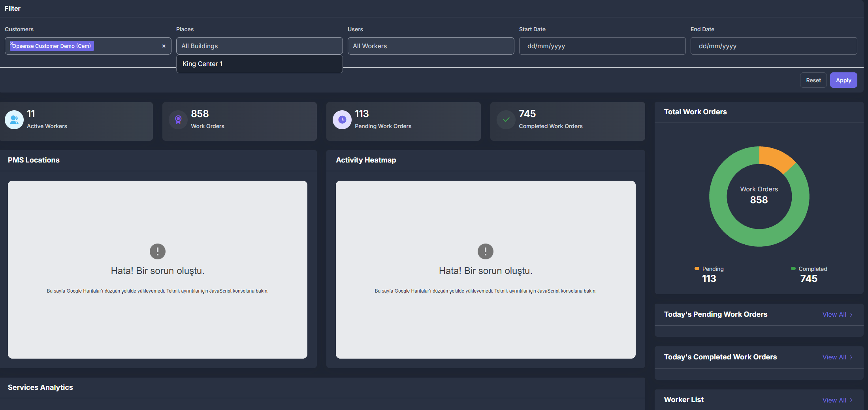The image size is (868, 410).
Task: Click the orange Pending legend dot
Action: [x=697, y=269]
